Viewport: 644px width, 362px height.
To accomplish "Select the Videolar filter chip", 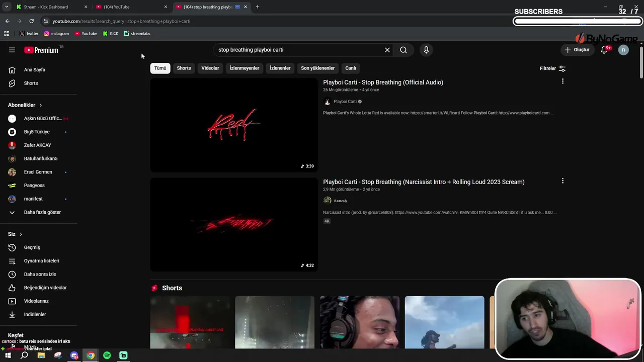I will click(210, 68).
